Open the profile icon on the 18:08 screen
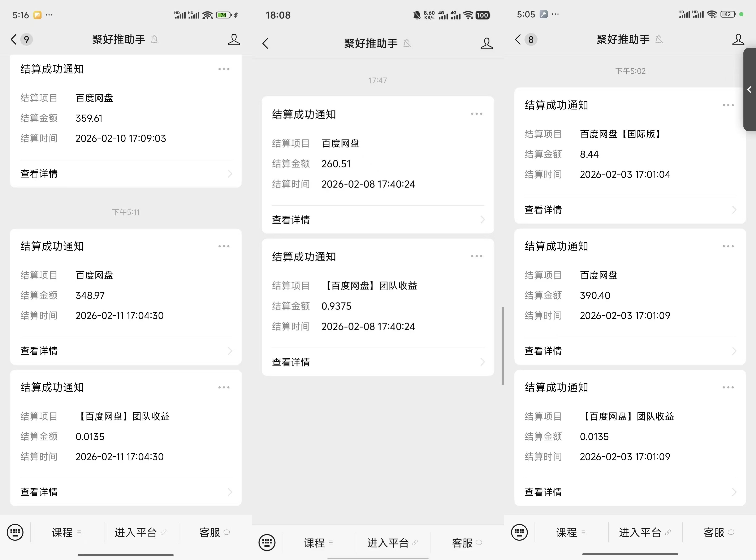The image size is (756, 560). click(x=487, y=43)
